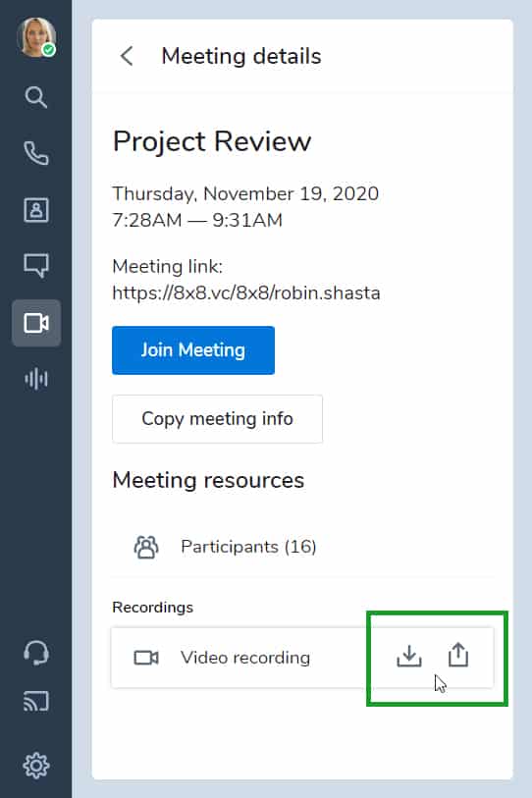Click the cast screen icon
Viewport: 532px width, 798px height.
pyautogui.click(x=36, y=701)
